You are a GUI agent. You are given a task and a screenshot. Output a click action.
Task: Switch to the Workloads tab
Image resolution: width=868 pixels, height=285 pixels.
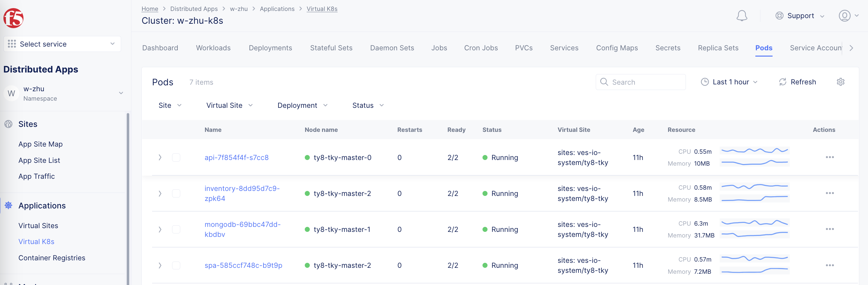pos(213,48)
